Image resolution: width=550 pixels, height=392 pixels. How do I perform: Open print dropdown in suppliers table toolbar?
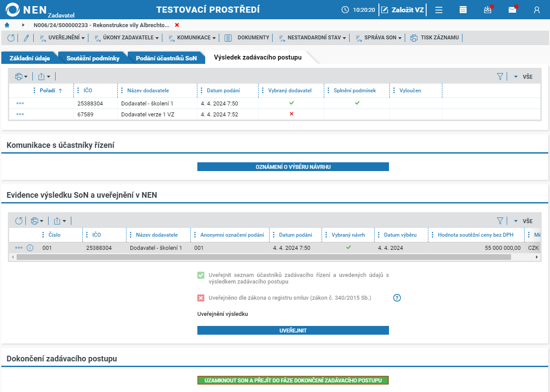21,77
